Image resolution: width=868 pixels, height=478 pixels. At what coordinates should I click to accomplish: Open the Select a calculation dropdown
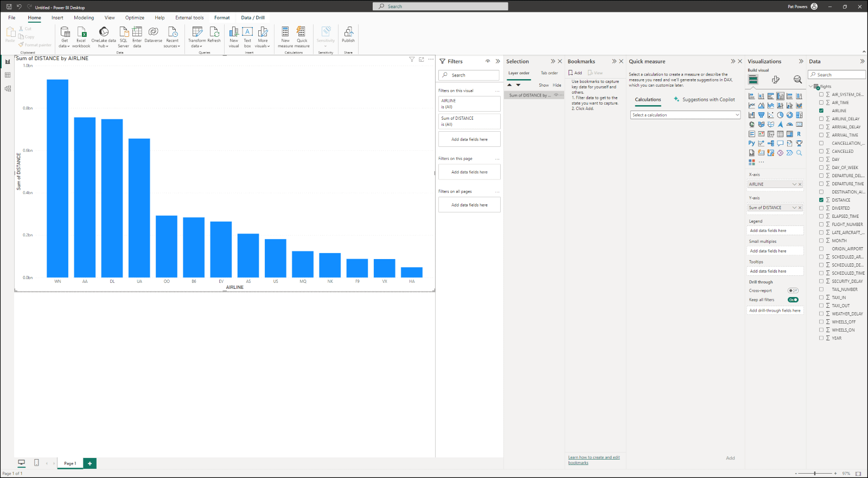pos(685,115)
